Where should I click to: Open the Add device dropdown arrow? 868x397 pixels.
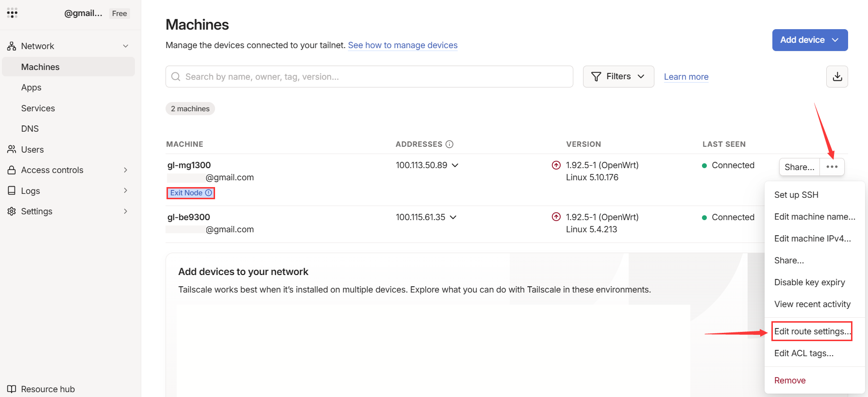click(835, 40)
